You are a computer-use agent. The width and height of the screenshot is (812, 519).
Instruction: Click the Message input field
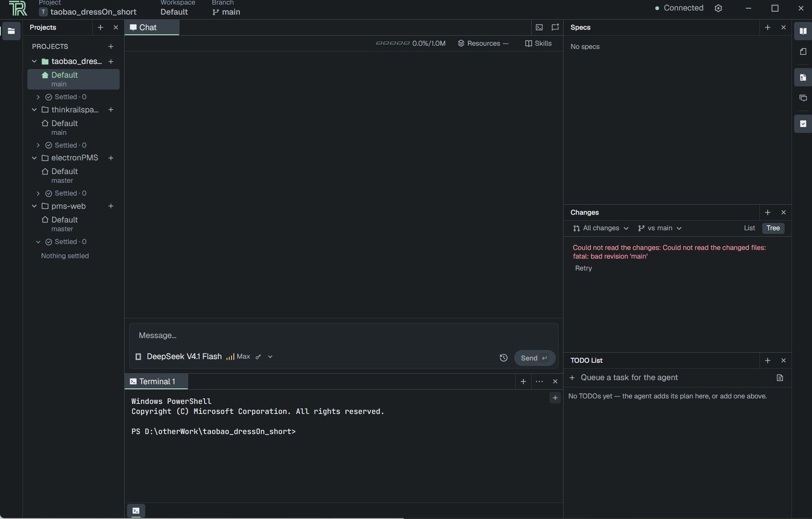tap(343, 335)
